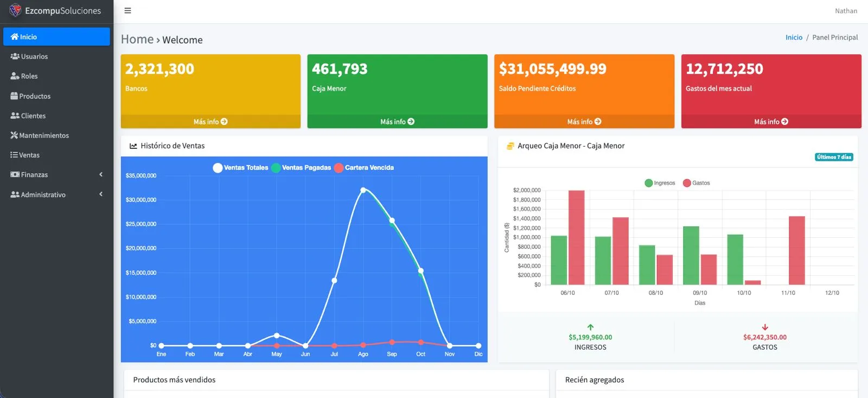Open Más info on Gastos del mes card
The width and height of the screenshot is (868, 398).
click(x=771, y=122)
